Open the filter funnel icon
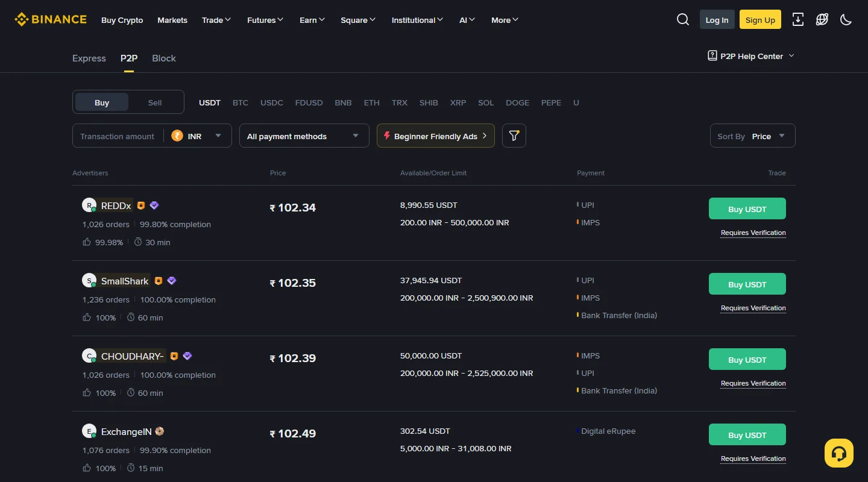Viewport: 868px width, 482px height. pyautogui.click(x=514, y=136)
